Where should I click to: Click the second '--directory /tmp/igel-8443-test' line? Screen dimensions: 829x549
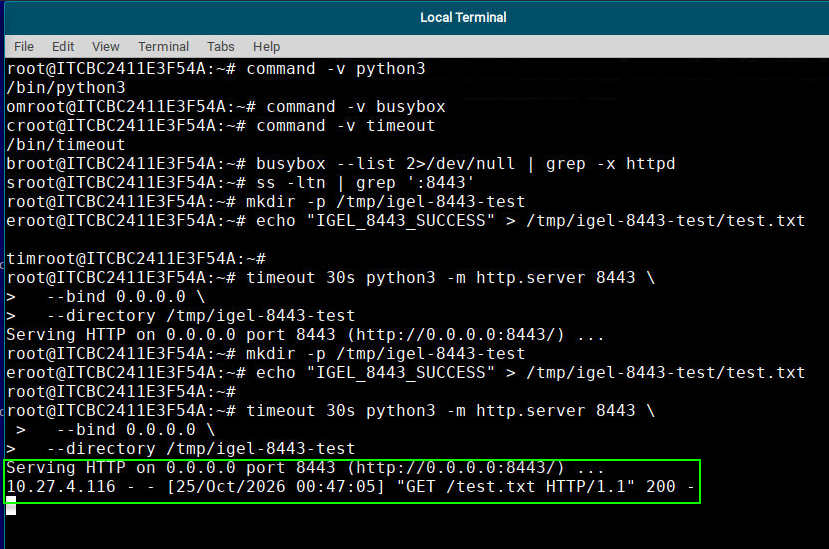pos(181,449)
